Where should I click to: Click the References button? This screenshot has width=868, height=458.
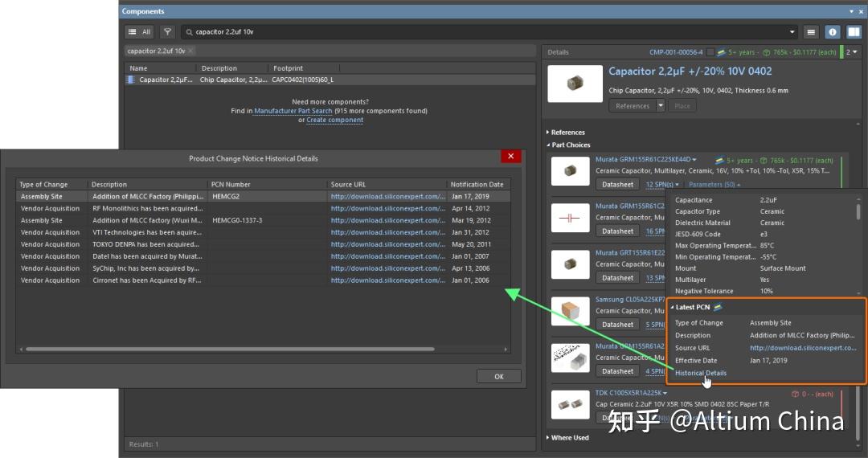[633, 105]
